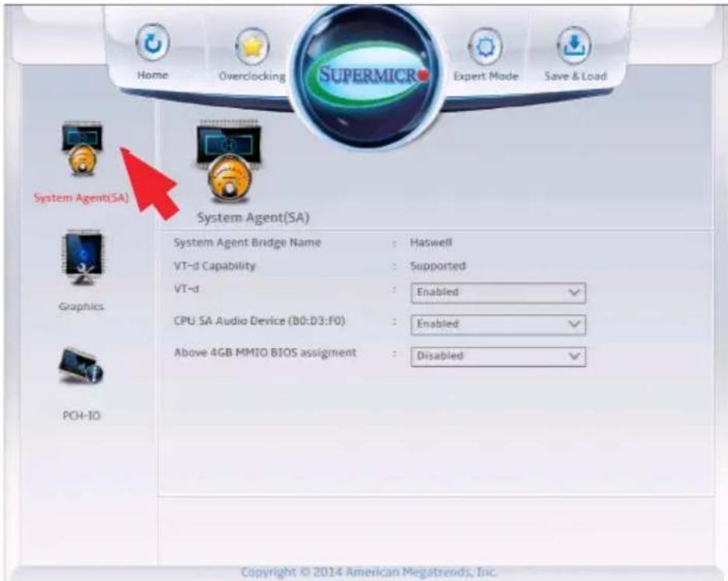Click the Graphics sidebar label

tap(82, 306)
